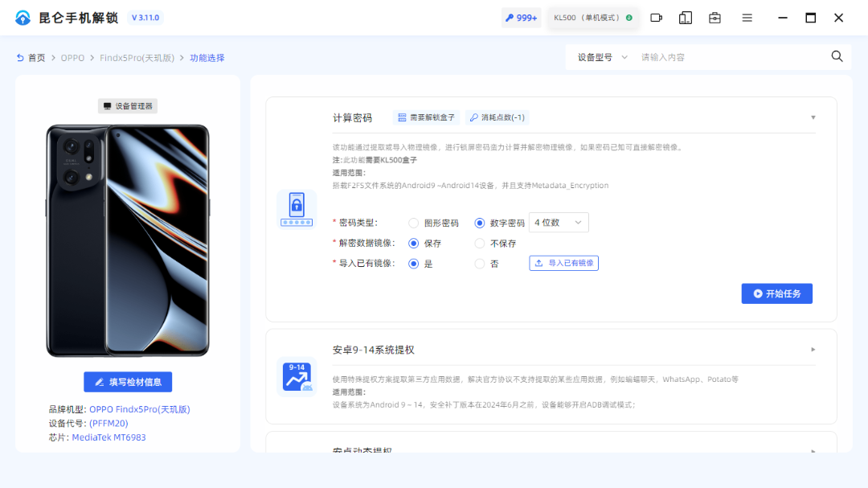This screenshot has width=868, height=488.
Task: Navigate to OPPO in breadcrumb
Action: click(72, 58)
